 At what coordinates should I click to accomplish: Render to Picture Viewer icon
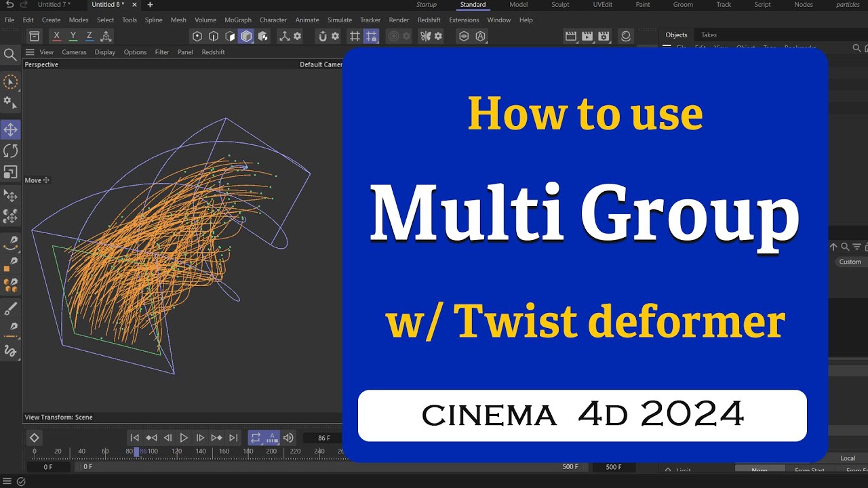tap(587, 36)
